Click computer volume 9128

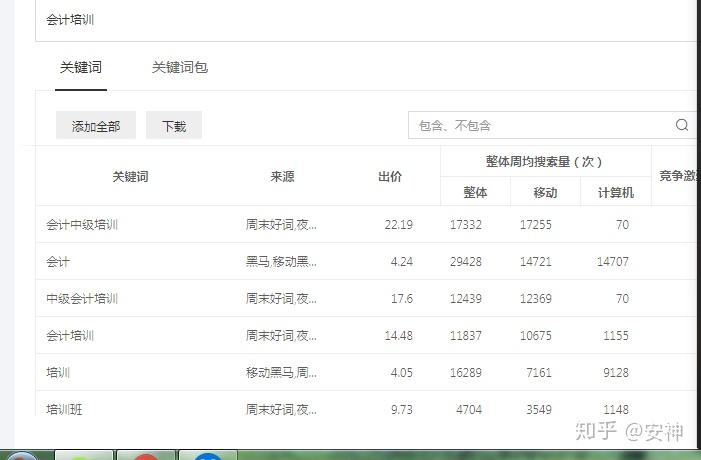pyautogui.click(x=616, y=373)
